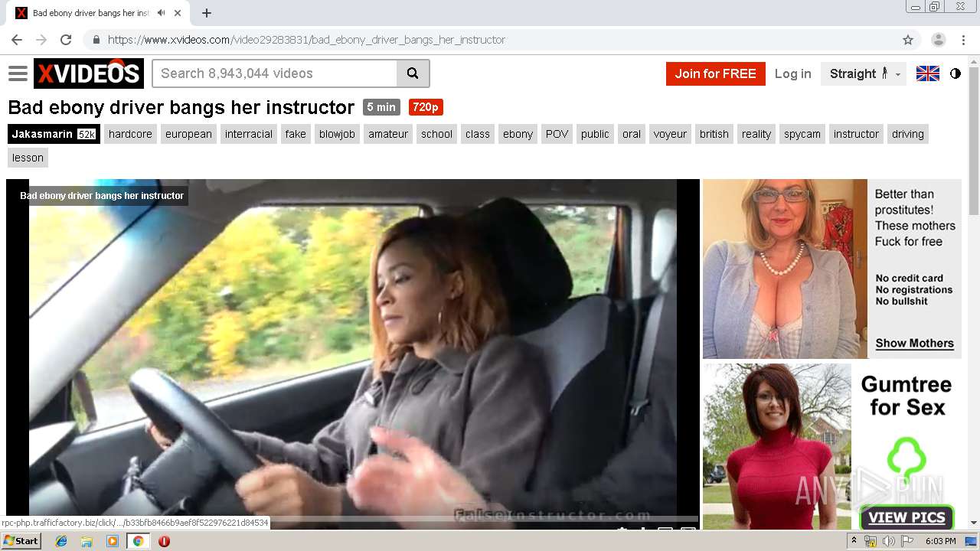This screenshot has width=980, height=551.
Task: Open Chrome's three-dot menu
Action: [963, 40]
